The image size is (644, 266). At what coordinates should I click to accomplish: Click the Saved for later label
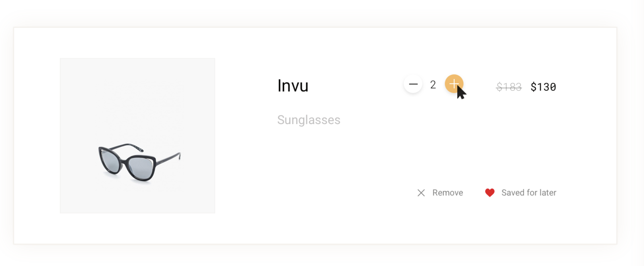[x=528, y=193]
